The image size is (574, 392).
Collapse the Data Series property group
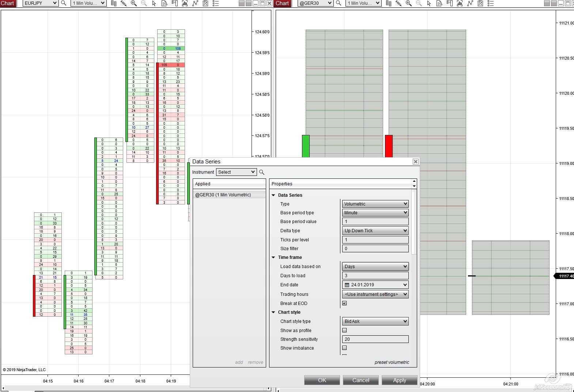point(273,195)
